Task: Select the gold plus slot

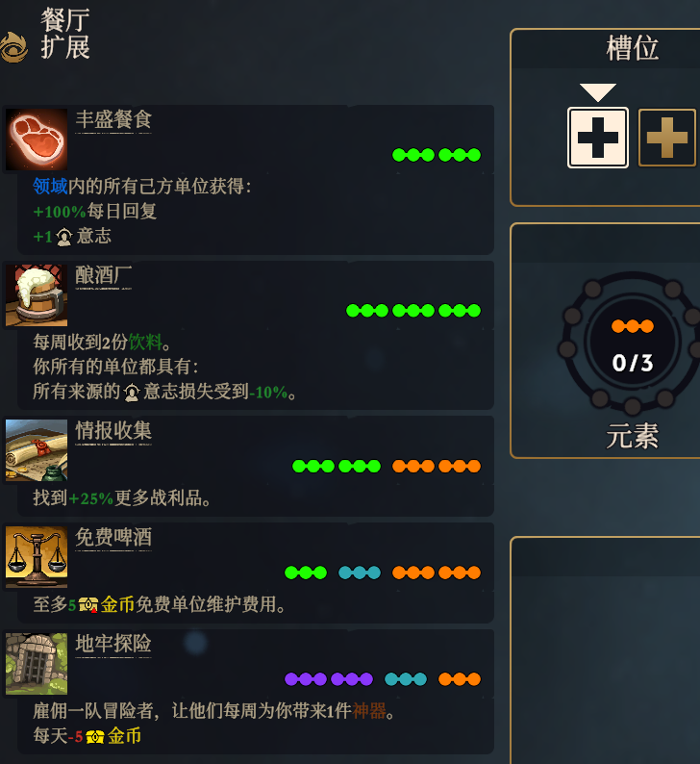Action: (667, 138)
